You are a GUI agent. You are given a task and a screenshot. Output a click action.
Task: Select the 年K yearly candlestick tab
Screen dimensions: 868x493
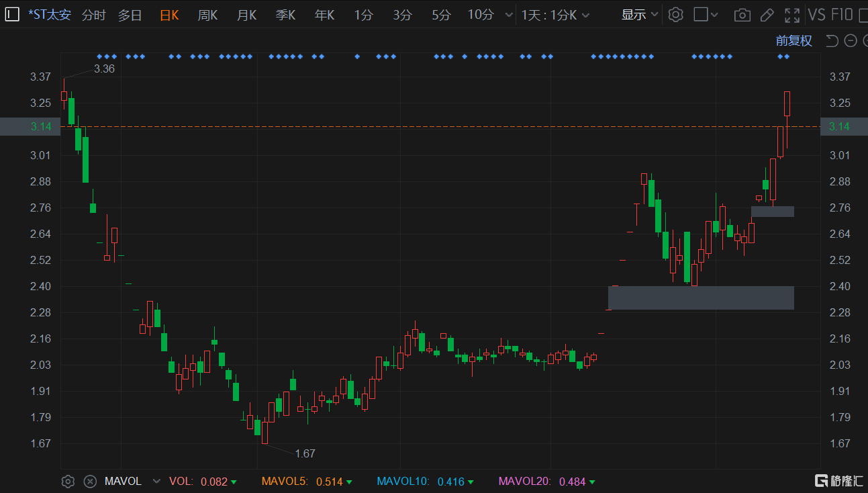[324, 15]
